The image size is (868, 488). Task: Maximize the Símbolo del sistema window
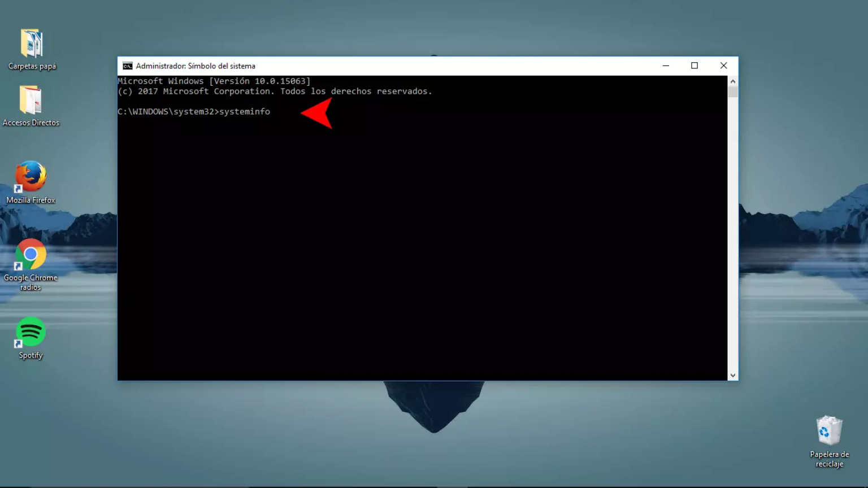(695, 66)
